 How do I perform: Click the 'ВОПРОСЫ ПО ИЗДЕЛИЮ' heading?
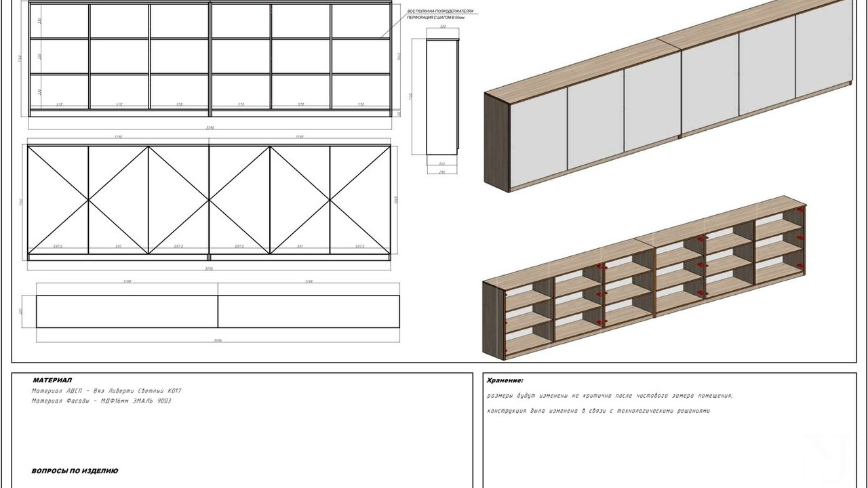tap(75, 470)
